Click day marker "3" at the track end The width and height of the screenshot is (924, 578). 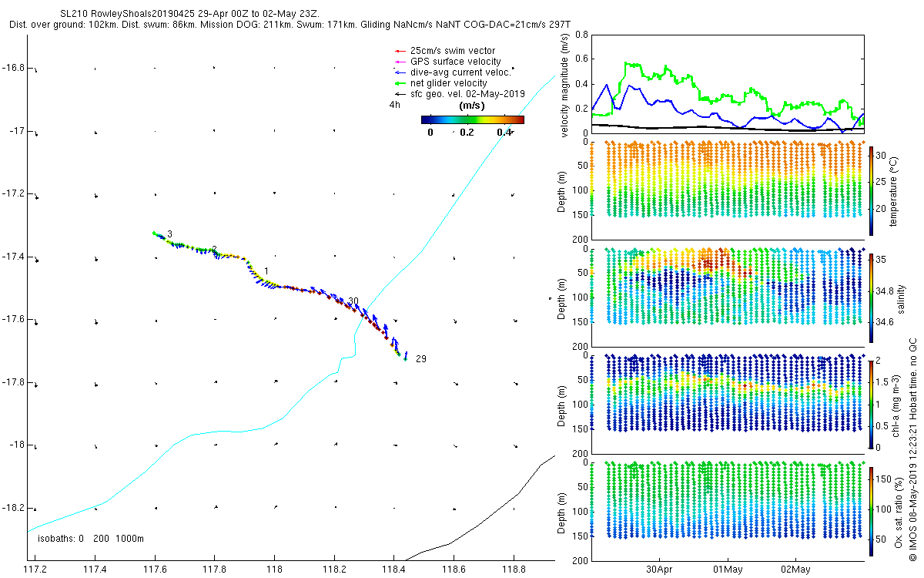click(x=169, y=234)
